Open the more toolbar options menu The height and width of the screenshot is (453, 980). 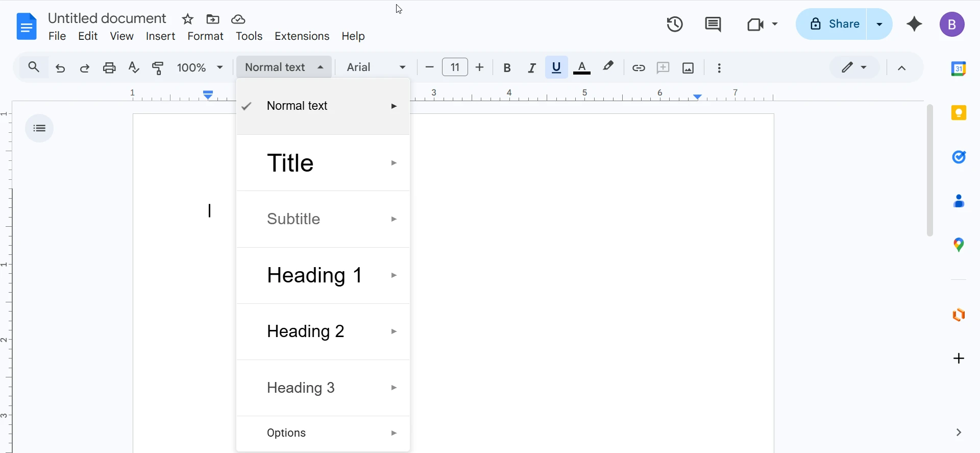point(719,68)
